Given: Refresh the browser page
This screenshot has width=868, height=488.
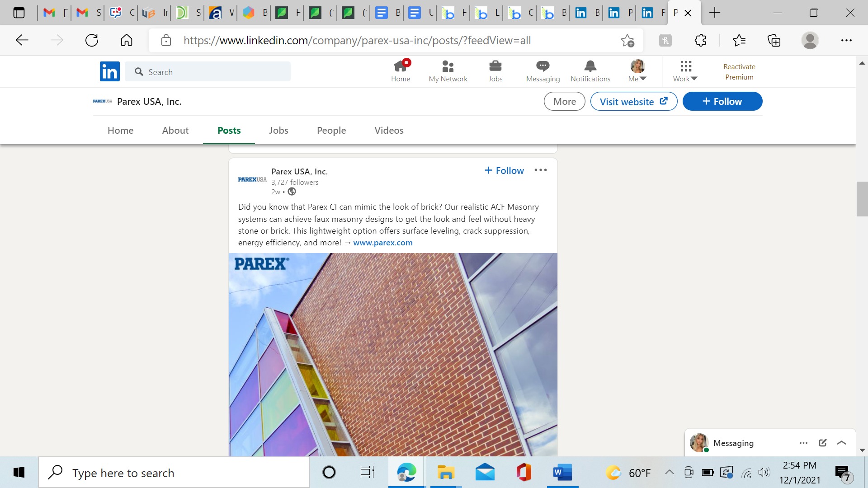Looking at the screenshot, I should [92, 40].
